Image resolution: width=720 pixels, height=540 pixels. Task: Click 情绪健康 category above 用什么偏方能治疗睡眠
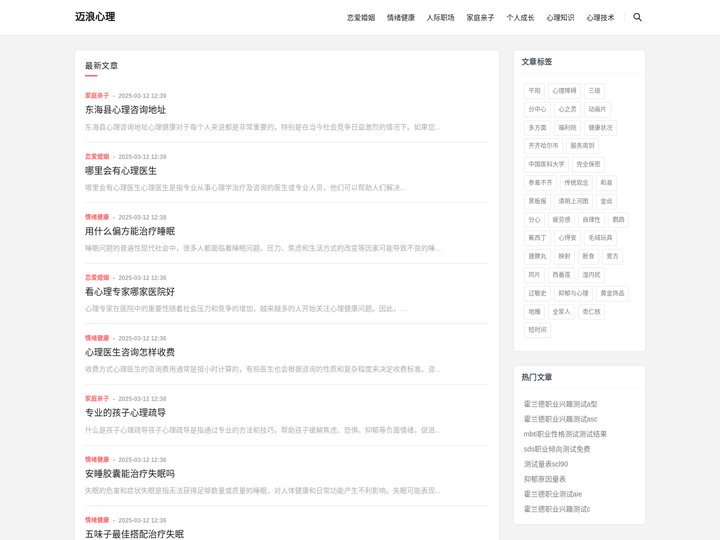tap(97, 217)
